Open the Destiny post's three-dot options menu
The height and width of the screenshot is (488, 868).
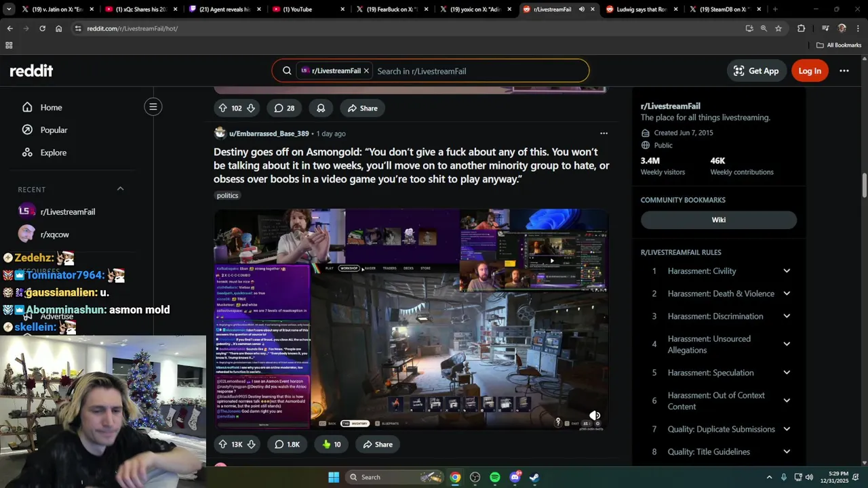pyautogui.click(x=604, y=134)
